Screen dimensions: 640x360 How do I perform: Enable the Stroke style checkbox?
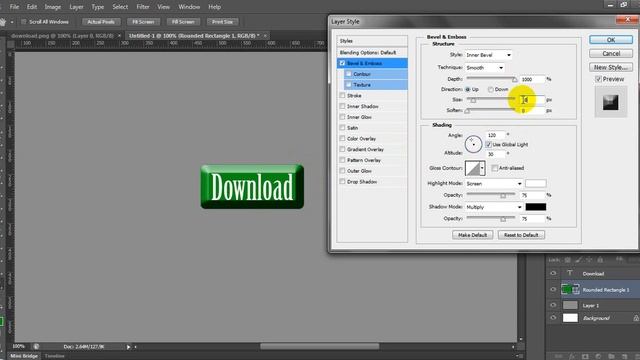point(342,96)
